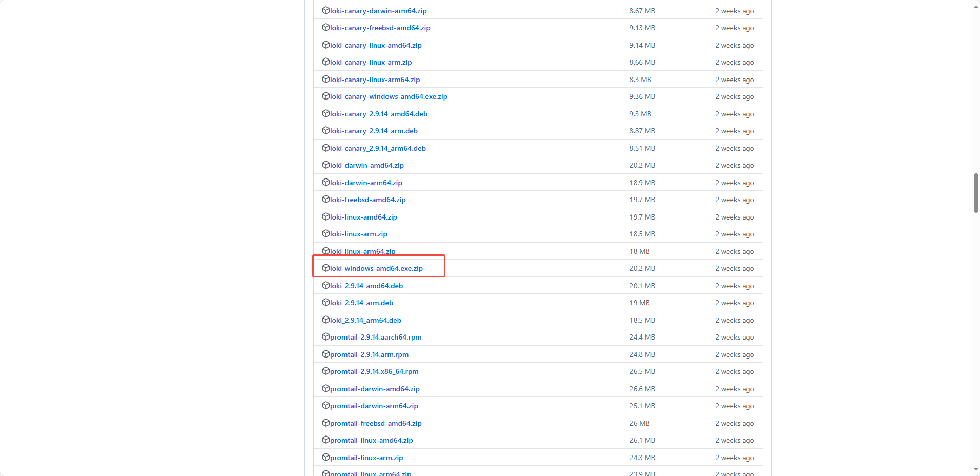Download loki-linux-arm.zip
The image size is (980, 476).
tap(359, 234)
